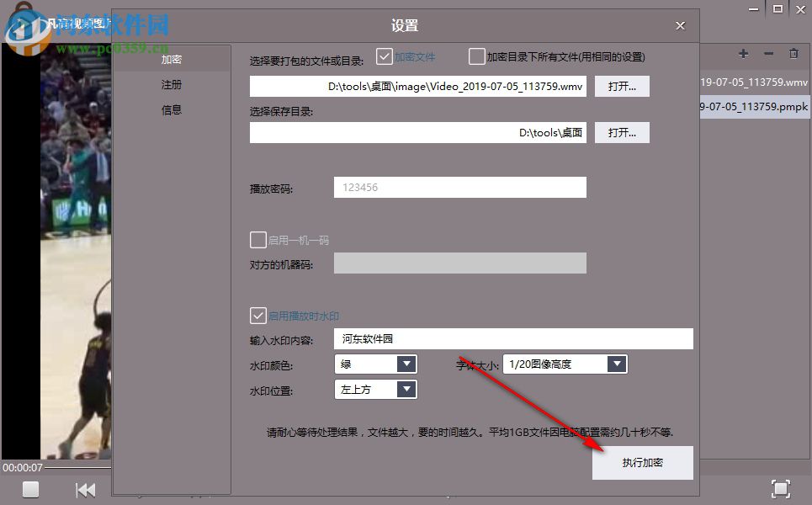This screenshot has width=812, height=505.
Task: Stop playback with the stop button
Action: pyautogui.click(x=29, y=489)
